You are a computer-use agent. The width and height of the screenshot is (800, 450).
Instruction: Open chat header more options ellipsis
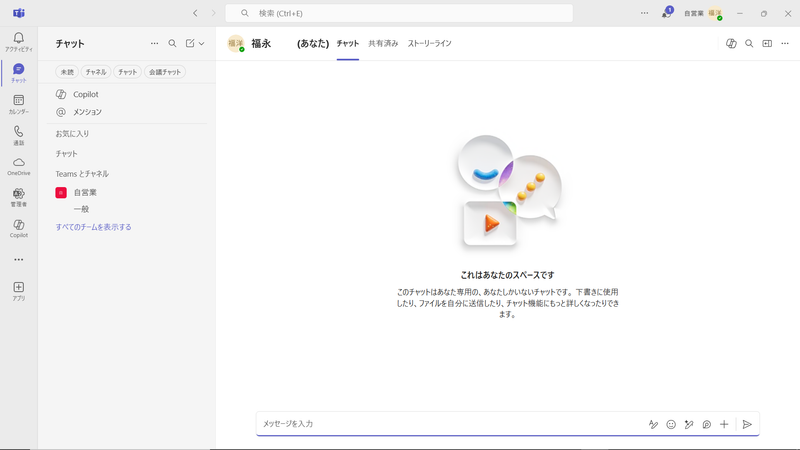coord(785,43)
